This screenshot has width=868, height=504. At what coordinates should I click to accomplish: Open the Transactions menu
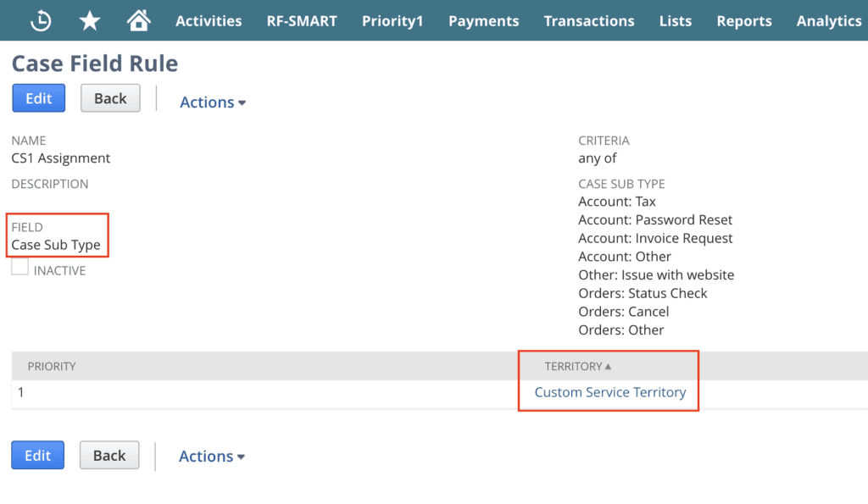(589, 21)
